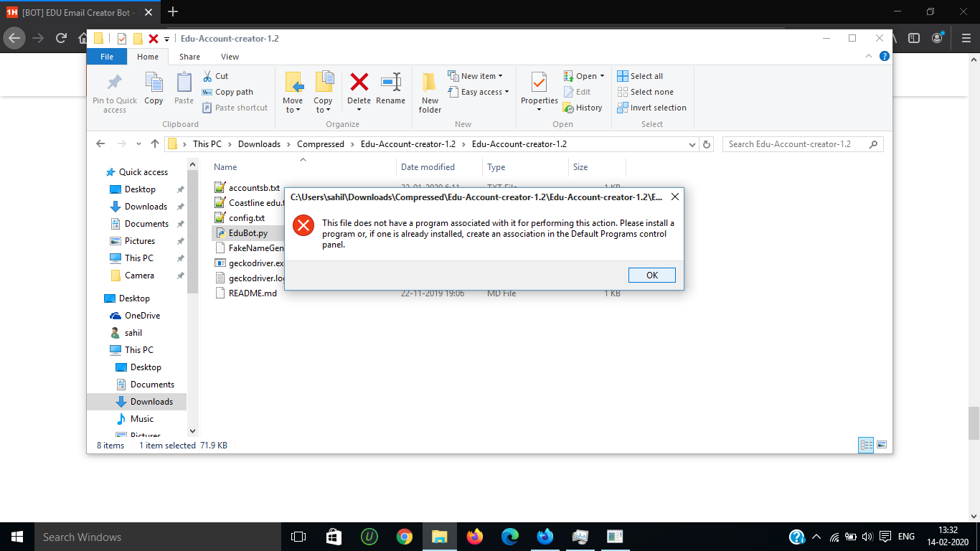Click Downloads segment in address path

[x=259, y=144]
